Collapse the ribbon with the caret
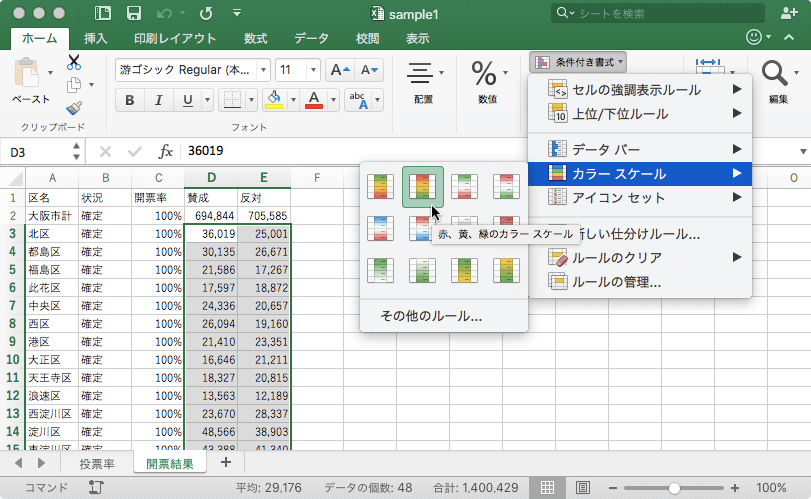The height and width of the screenshot is (499, 811). (x=789, y=37)
